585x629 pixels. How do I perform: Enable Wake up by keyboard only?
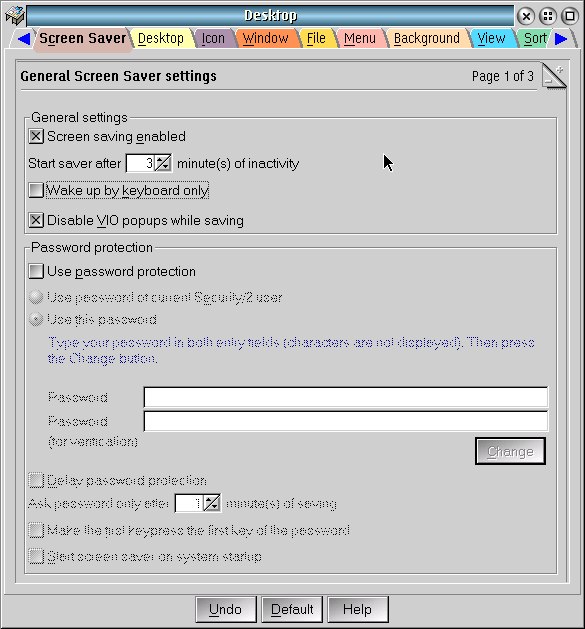click(x=36, y=190)
